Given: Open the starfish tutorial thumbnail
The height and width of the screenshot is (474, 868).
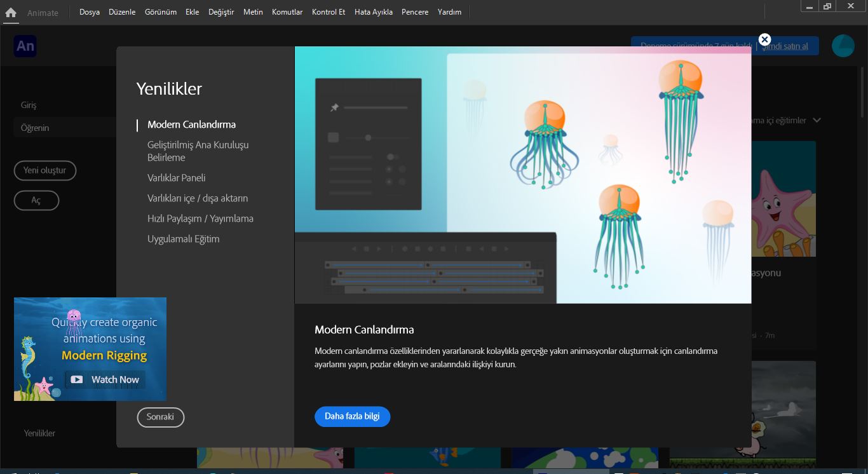Looking at the screenshot, I should 783,199.
